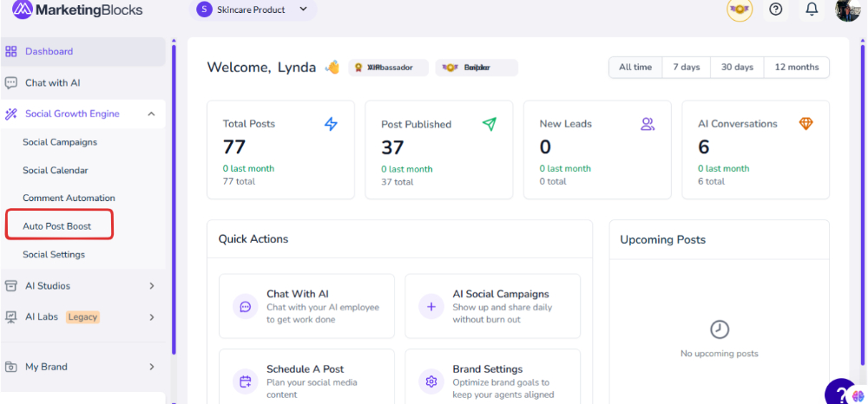Click the Total Posts lightning icon
Viewport: 868px width, 404px height.
[331, 124]
